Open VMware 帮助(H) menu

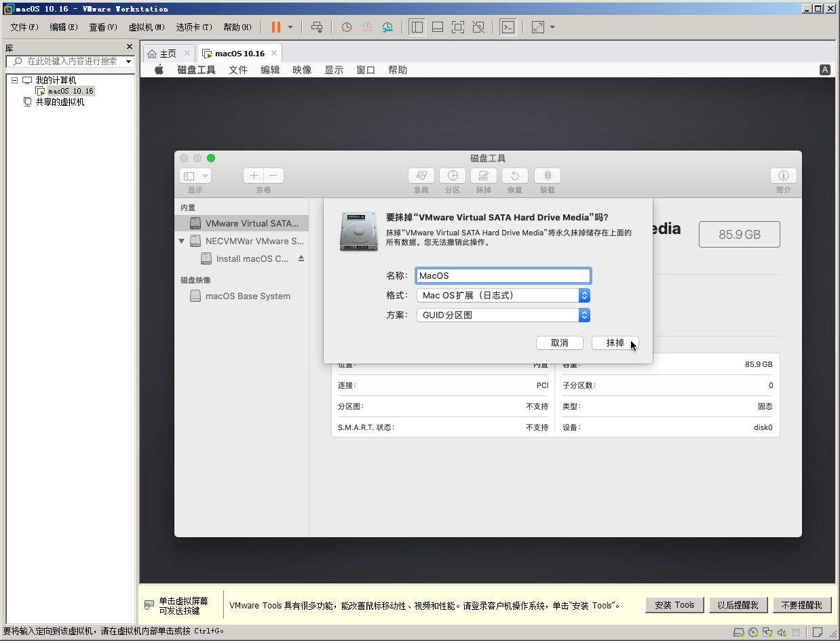pos(237,27)
